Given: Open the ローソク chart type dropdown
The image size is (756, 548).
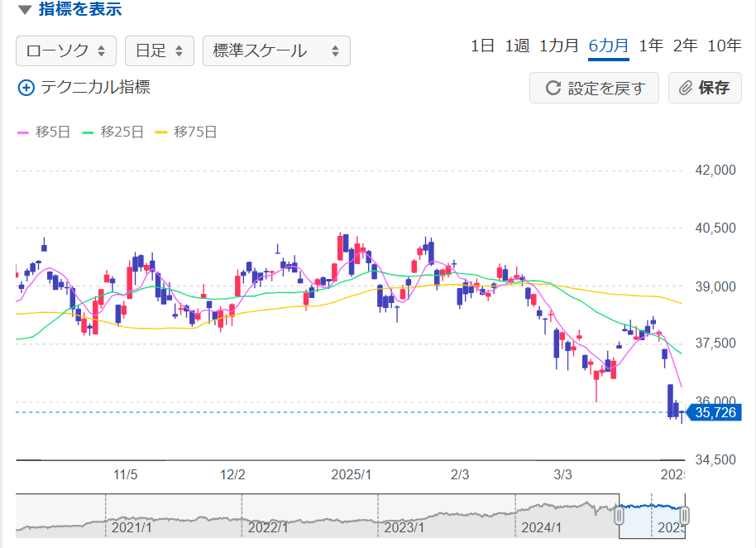Looking at the screenshot, I should point(65,50).
